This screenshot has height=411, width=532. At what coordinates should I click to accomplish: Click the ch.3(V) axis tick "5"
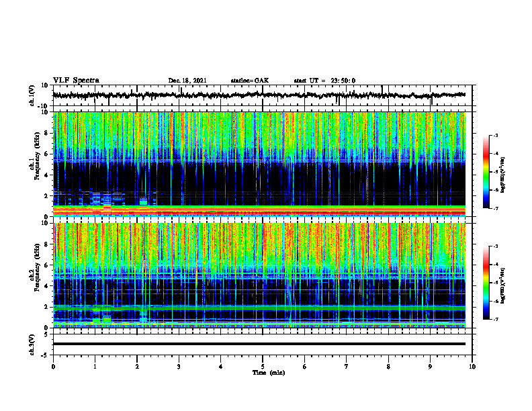[x=47, y=334]
